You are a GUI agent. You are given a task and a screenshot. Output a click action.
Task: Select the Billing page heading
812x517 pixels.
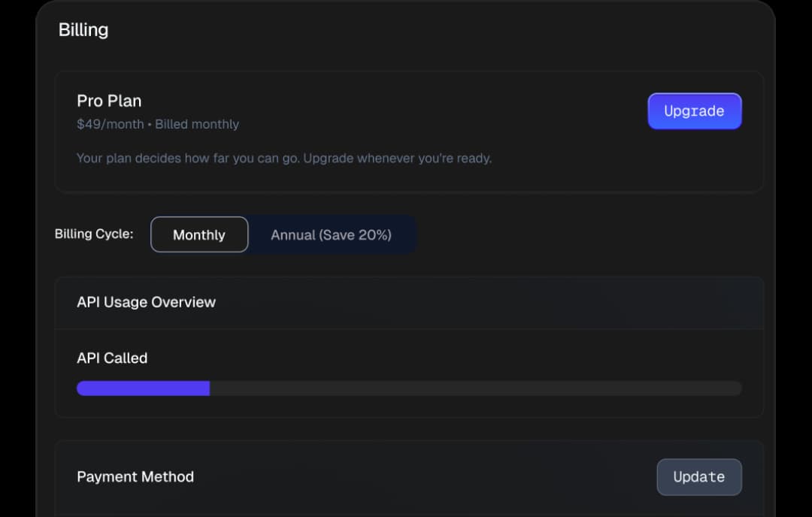[x=83, y=30]
